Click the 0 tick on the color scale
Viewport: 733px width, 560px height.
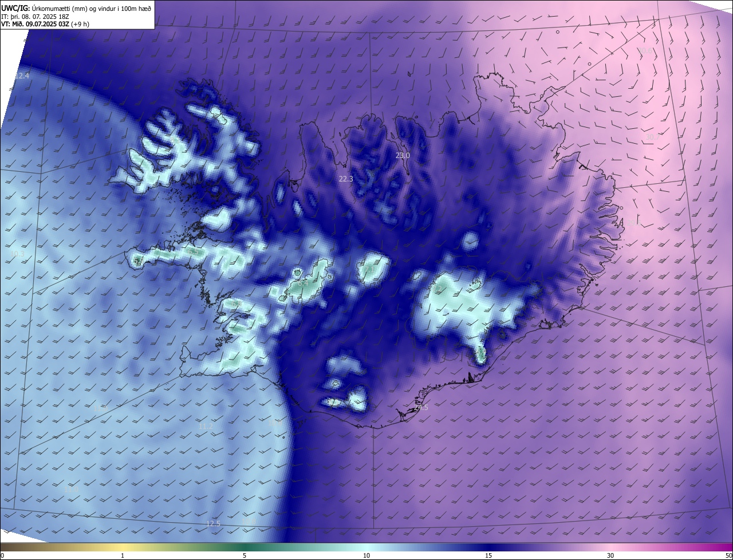2,555
